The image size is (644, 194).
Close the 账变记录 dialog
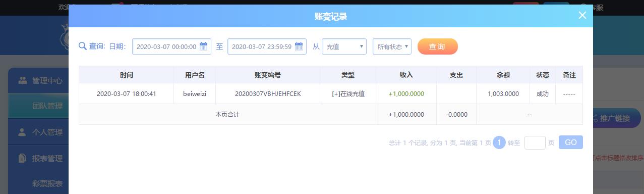582,15
